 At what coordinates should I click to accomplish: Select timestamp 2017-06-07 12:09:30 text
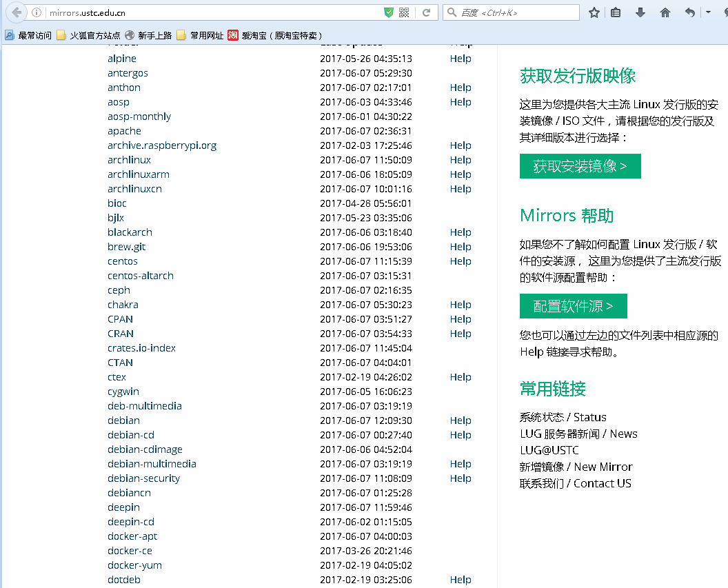[366, 420]
